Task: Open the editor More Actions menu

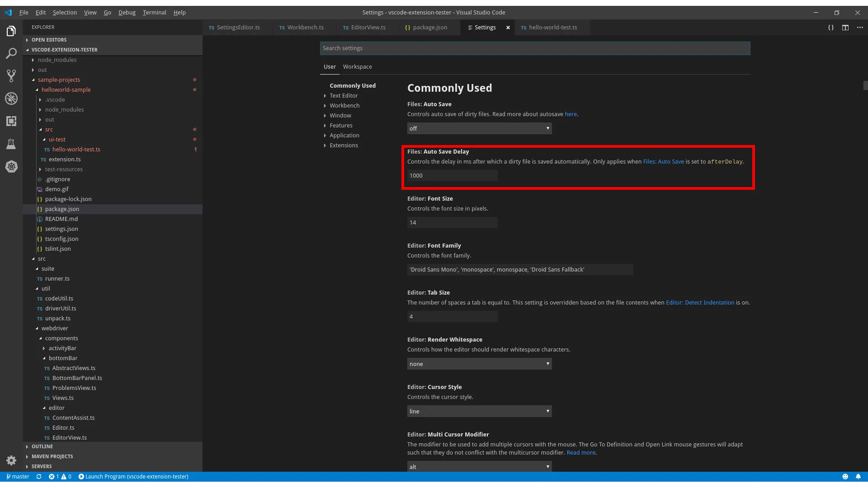Action: pyautogui.click(x=860, y=28)
